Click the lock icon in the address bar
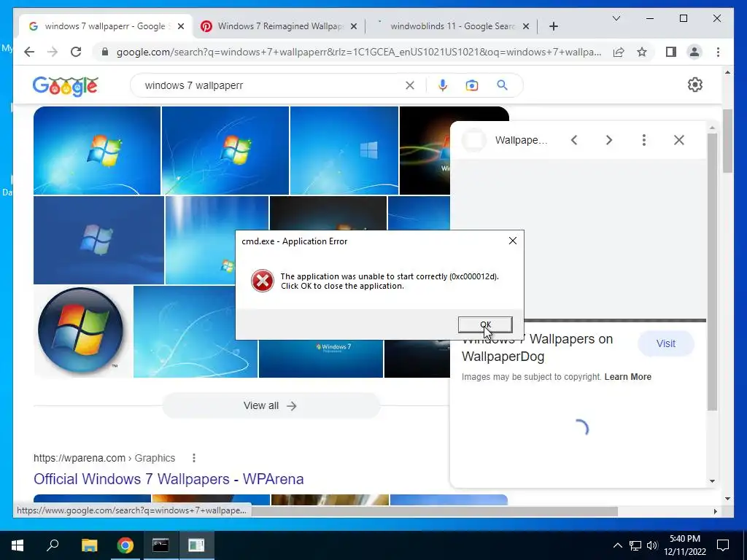 [x=105, y=52]
